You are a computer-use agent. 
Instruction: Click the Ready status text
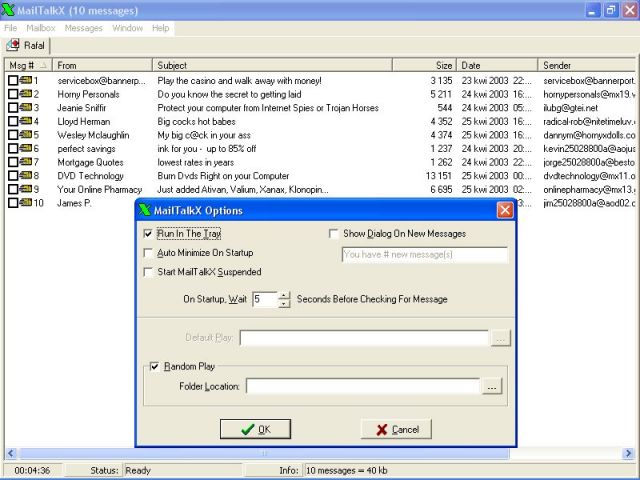[x=138, y=470]
